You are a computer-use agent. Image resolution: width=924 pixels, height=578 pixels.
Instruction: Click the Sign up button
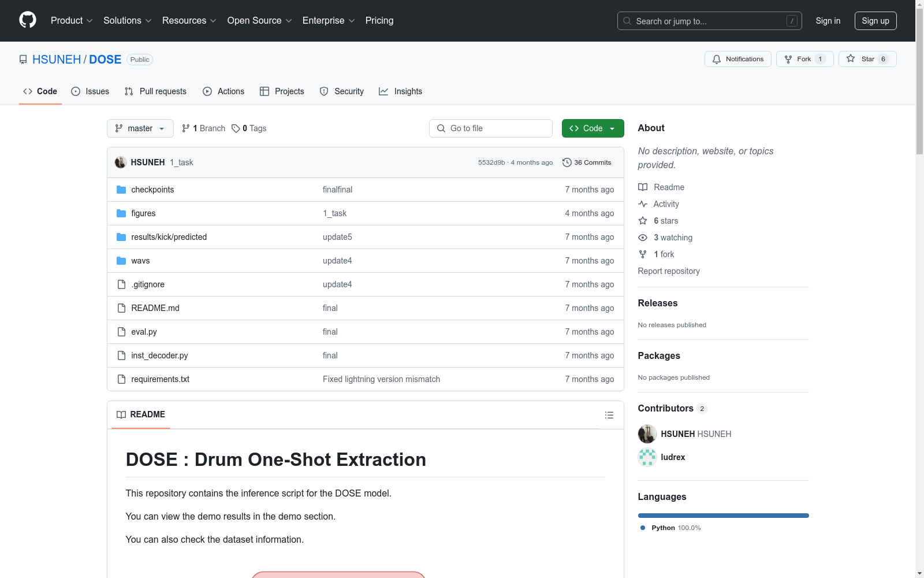coord(875,21)
